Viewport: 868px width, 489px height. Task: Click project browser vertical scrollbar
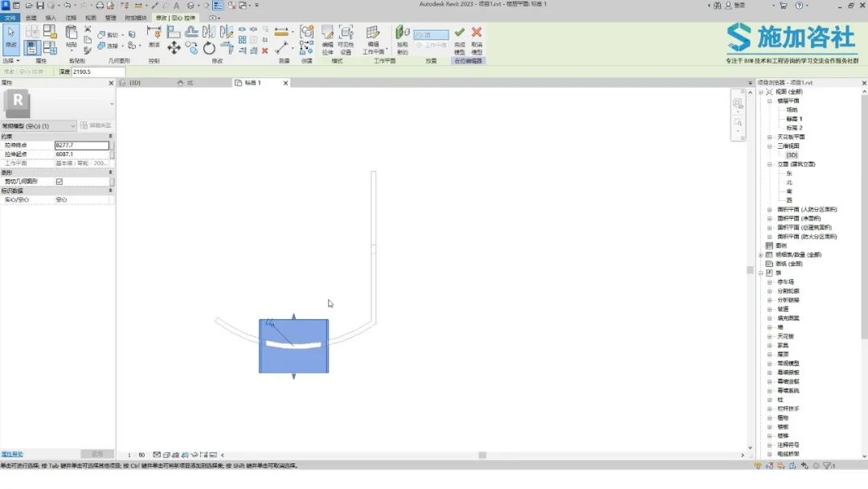click(864, 216)
